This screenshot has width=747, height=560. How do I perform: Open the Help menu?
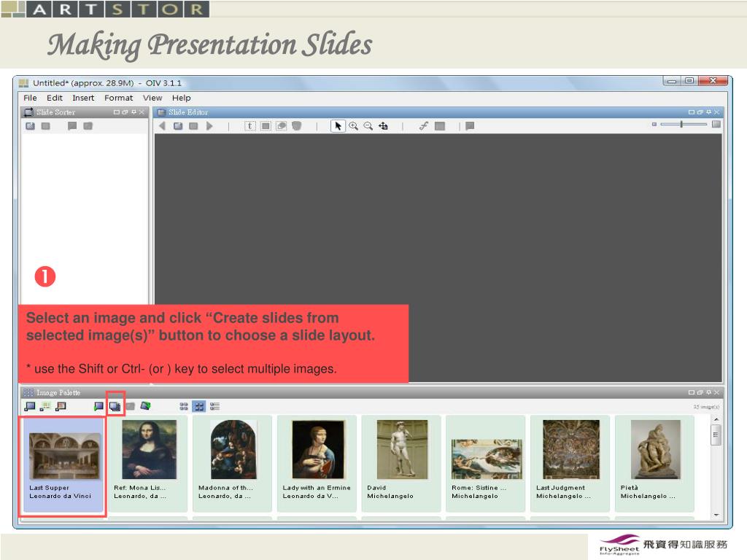click(x=182, y=98)
